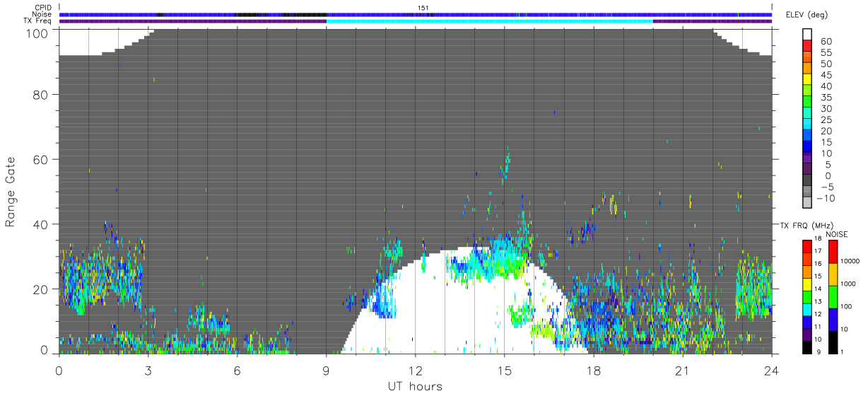The width and height of the screenshot is (868, 401).
Task: Click the yellow segment of ELEV color bar
Action: click(807, 80)
